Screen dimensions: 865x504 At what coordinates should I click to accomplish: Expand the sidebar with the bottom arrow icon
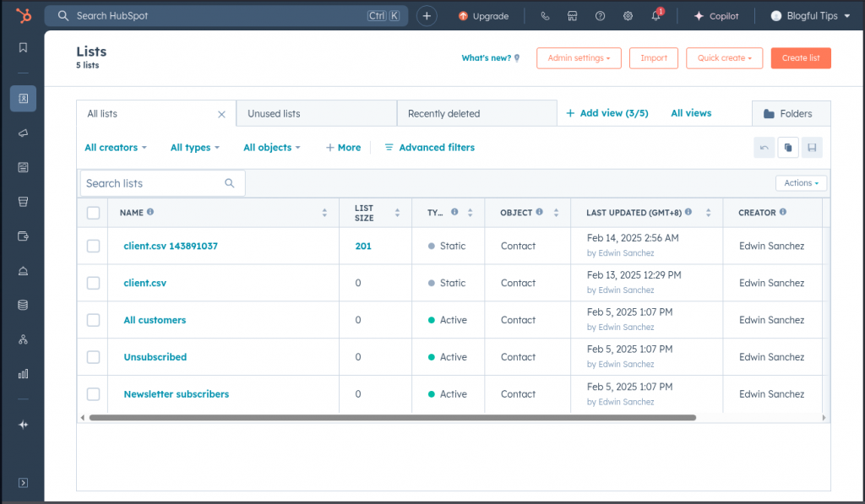tap(23, 483)
